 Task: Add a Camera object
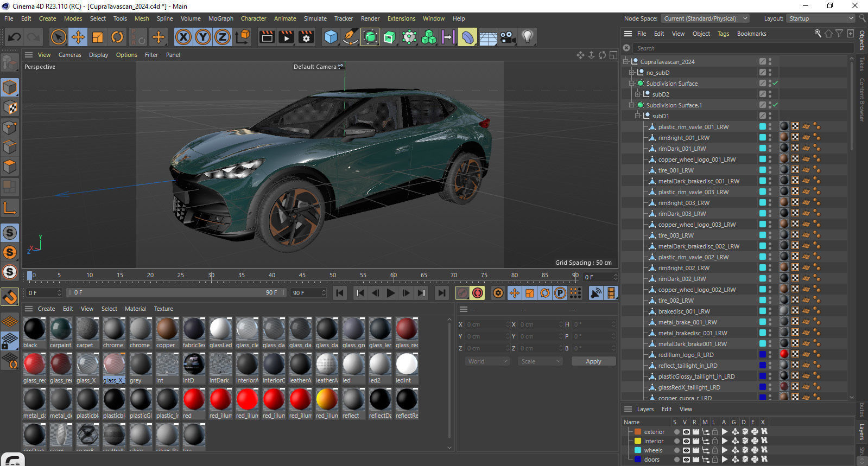[x=508, y=37]
